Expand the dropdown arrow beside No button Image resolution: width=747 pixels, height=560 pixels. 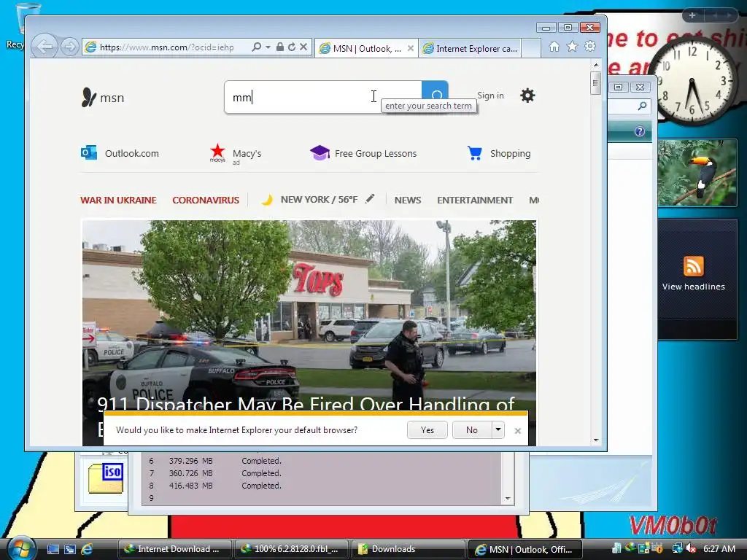(x=498, y=429)
